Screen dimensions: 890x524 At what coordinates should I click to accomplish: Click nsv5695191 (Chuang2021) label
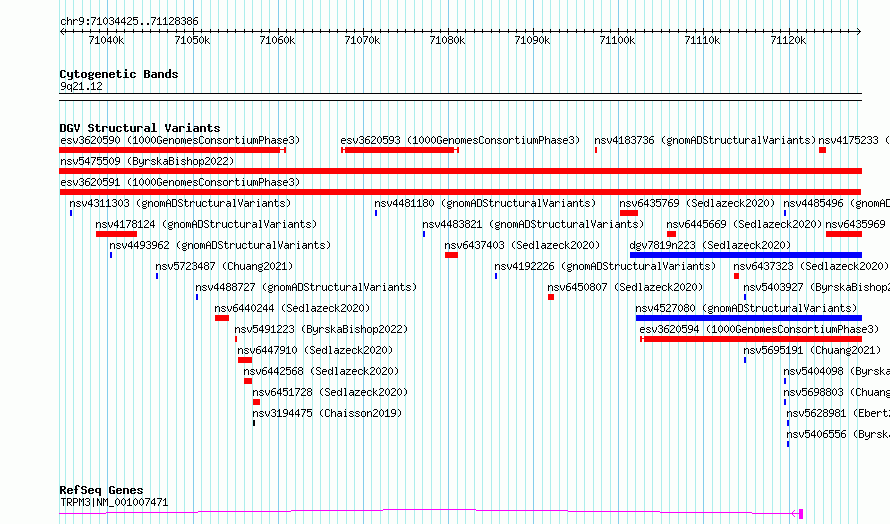[x=812, y=350]
